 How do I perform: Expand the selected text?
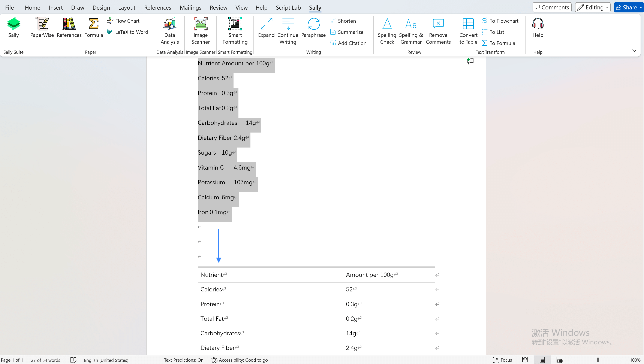point(266,27)
